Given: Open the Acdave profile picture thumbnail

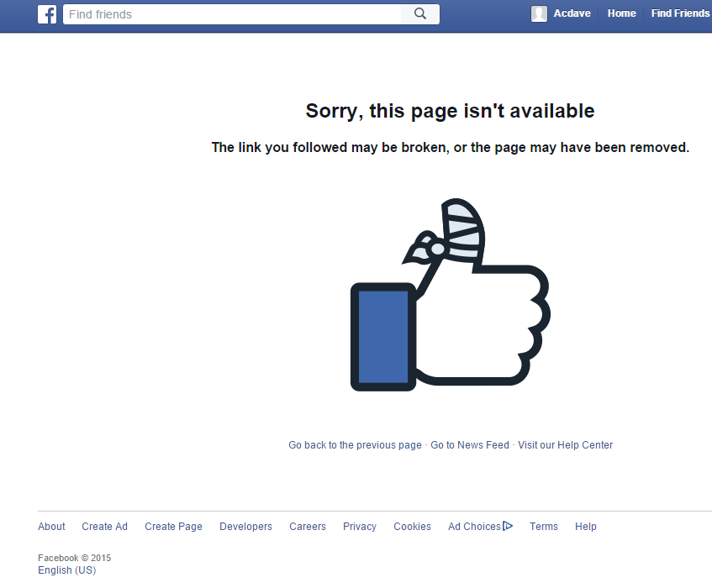Looking at the screenshot, I should (x=539, y=13).
